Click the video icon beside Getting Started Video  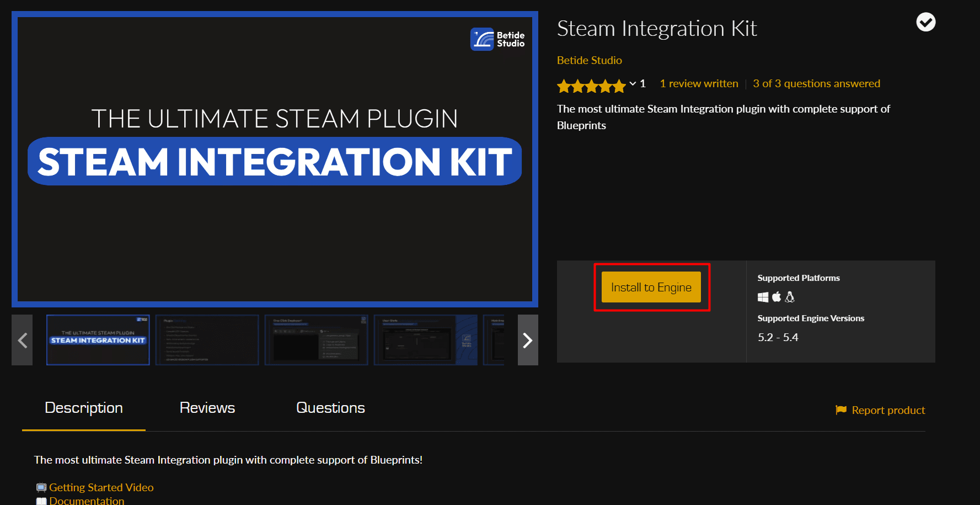point(41,487)
